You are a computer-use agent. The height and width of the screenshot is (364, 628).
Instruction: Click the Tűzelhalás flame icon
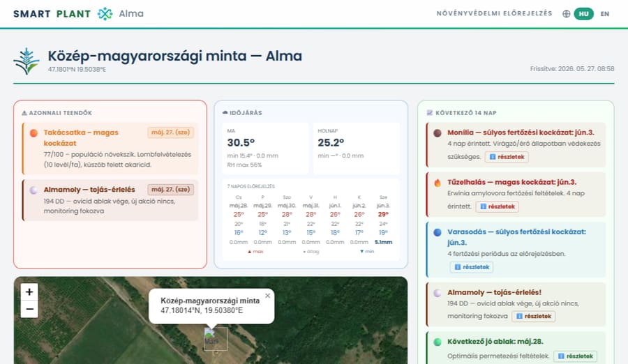point(438,183)
